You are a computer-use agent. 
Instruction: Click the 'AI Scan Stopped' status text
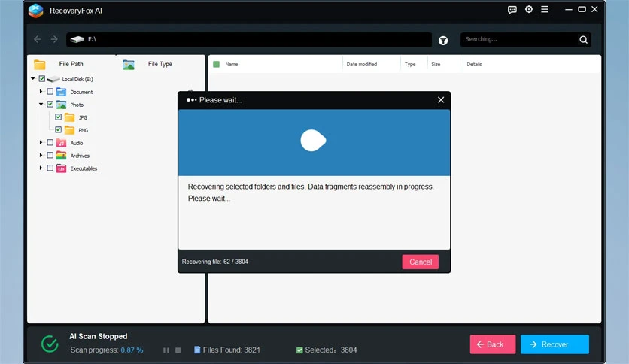pyautogui.click(x=99, y=336)
